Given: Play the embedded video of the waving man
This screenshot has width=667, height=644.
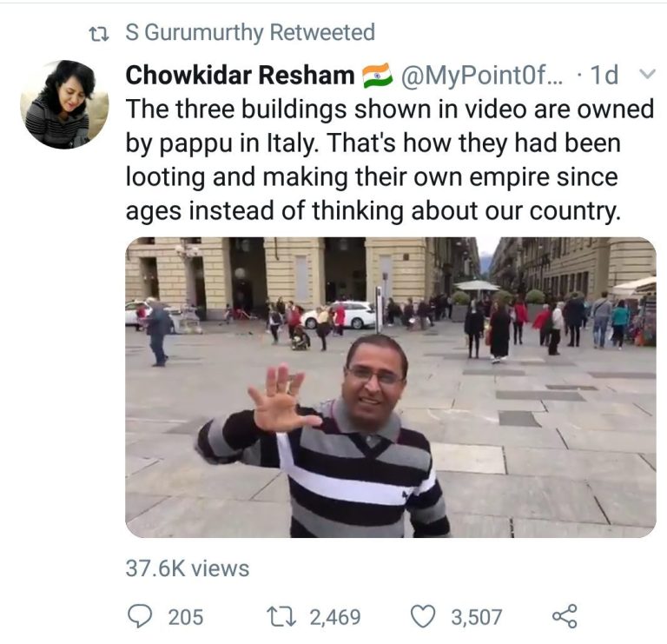Looking at the screenshot, I should [390, 387].
